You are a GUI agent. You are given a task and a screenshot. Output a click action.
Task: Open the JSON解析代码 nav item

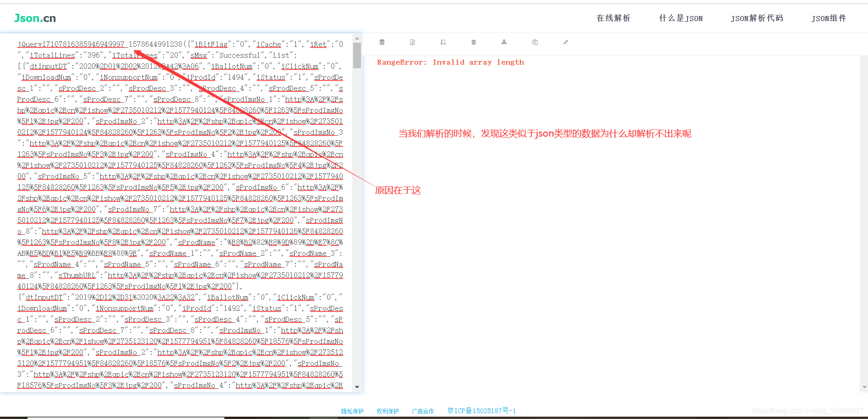point(757,18)
